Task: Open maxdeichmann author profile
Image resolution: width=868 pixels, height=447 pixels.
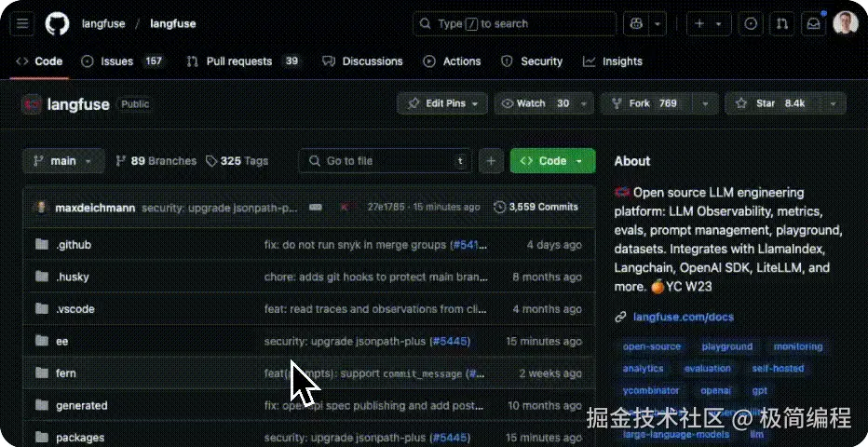Action: [95, 208]
